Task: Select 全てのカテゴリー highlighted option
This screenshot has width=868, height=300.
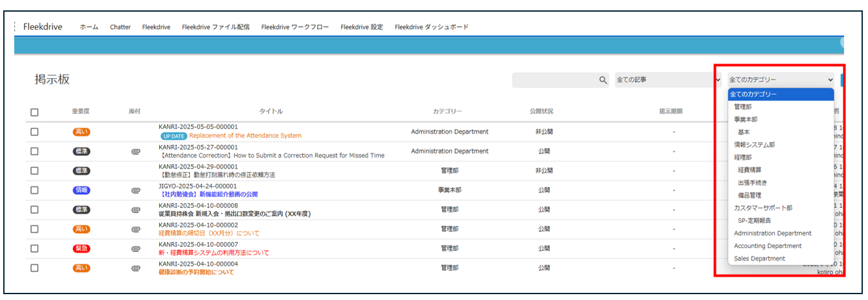Action: [781, 94]
